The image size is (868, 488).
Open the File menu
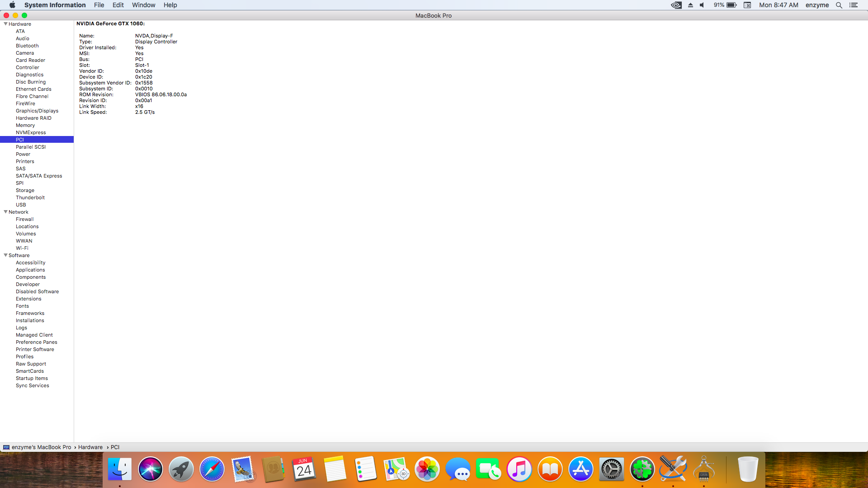click(x=99, y=5)
